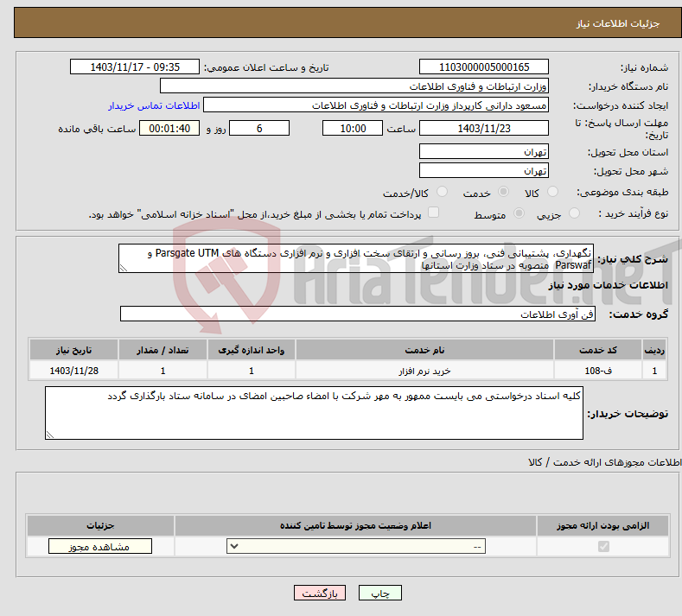
Task: Click the جزئیات column header in license table
Action: point(100,525)
